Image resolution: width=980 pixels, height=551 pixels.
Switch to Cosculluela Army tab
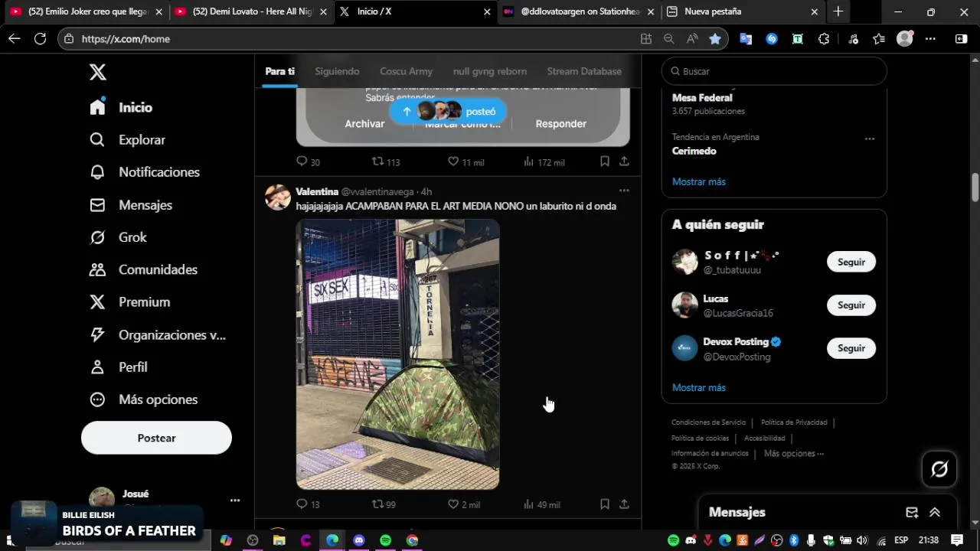[406, 71]
